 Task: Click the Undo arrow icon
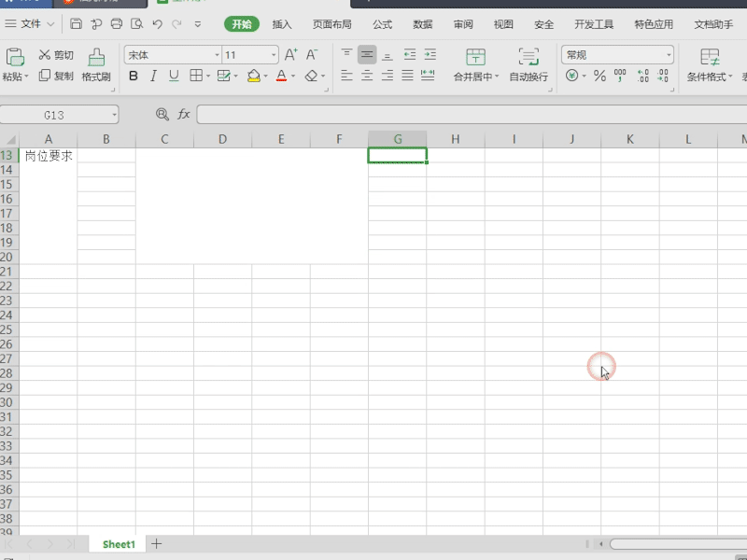click(157, 24)
